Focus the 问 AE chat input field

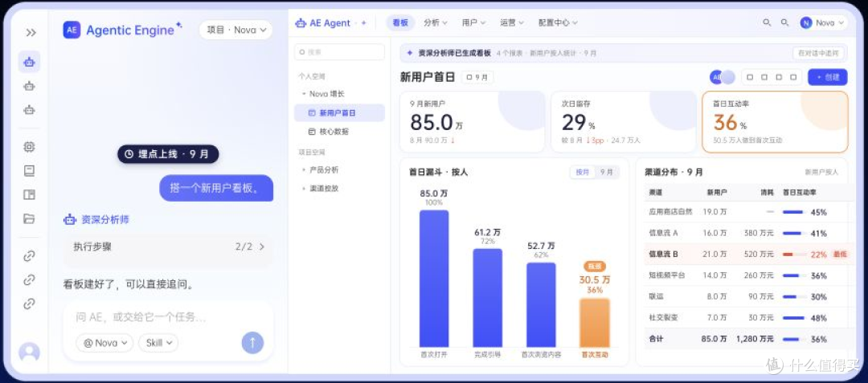pos(168,317)
